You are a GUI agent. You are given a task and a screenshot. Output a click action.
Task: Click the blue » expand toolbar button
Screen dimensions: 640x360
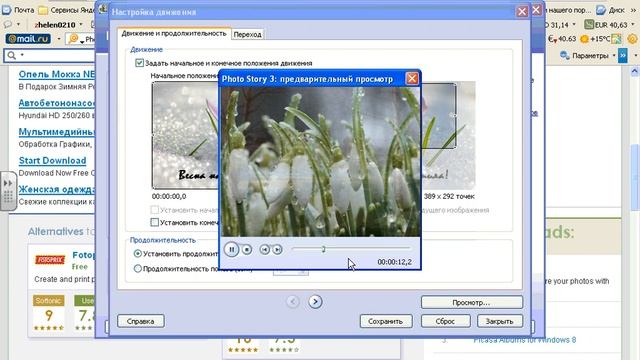point(622,55)
